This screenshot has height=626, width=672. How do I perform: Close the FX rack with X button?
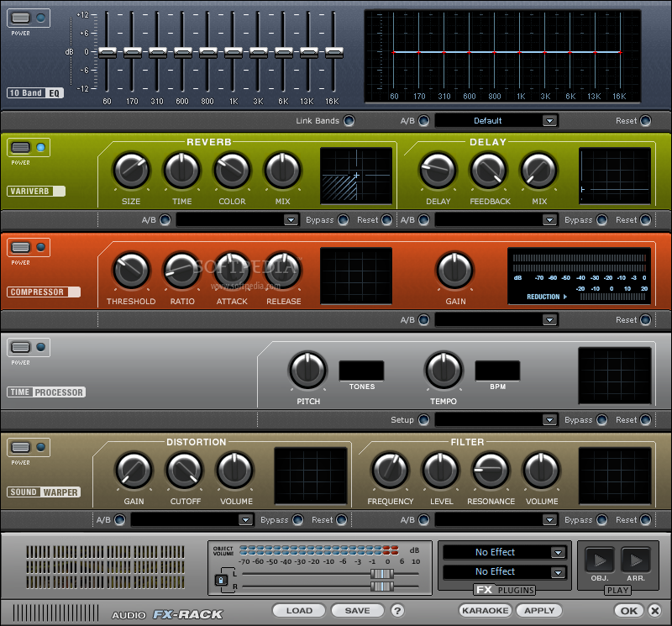pyautogui.click(x=655, y=611)
